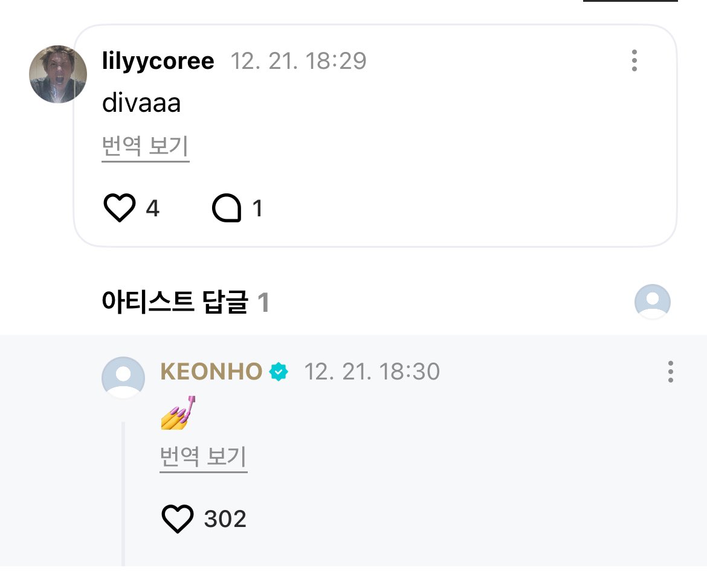Click the 'divaaa' comment text
Viewport: 707px width, 588px height.
click(x=141, y=103)
